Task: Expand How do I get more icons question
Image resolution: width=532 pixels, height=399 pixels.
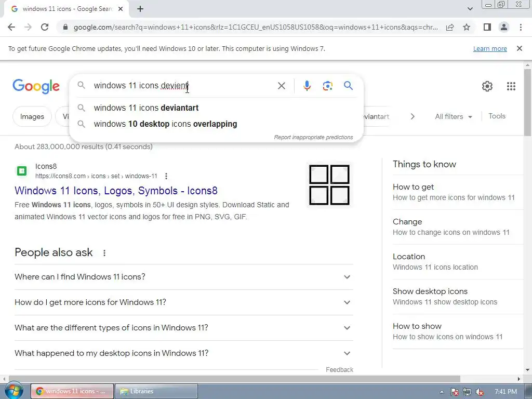Action: (x=183, y=302)
